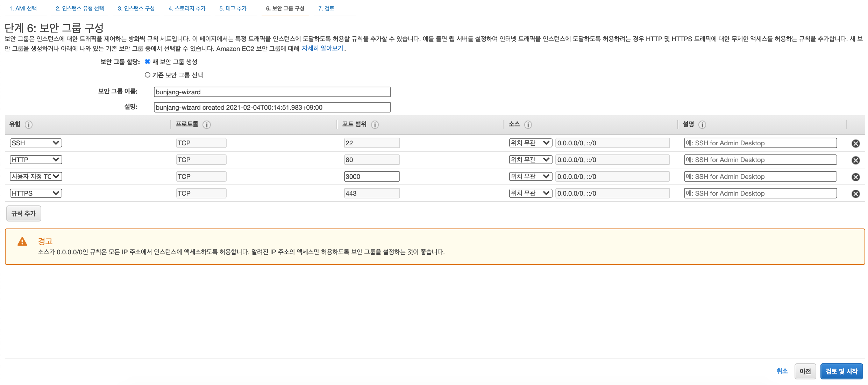Delete the SSH rule with X icon
The height and width of the screenshot is (385, 868).
pyautogui.click(x=855, y=144)
